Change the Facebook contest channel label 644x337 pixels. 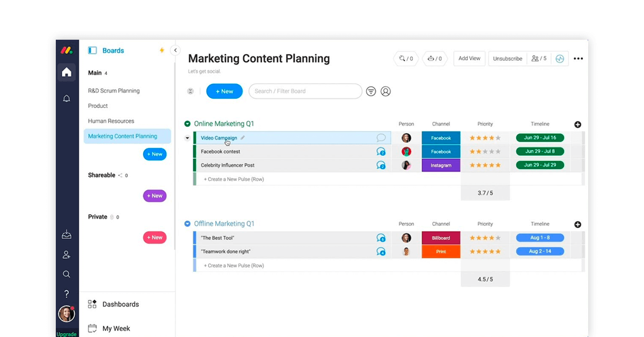(441, 152)
